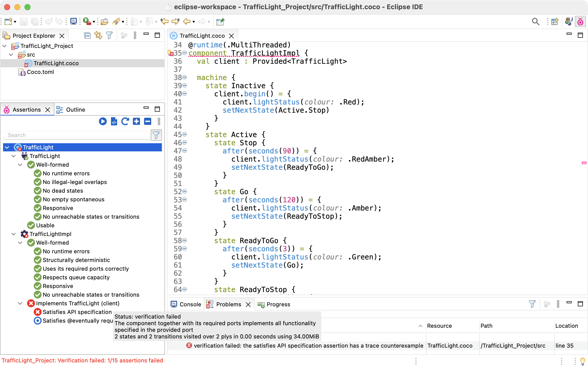
Task: Fold component declaration at line 35
Action: pyautogui.click(x=185, y=53)
